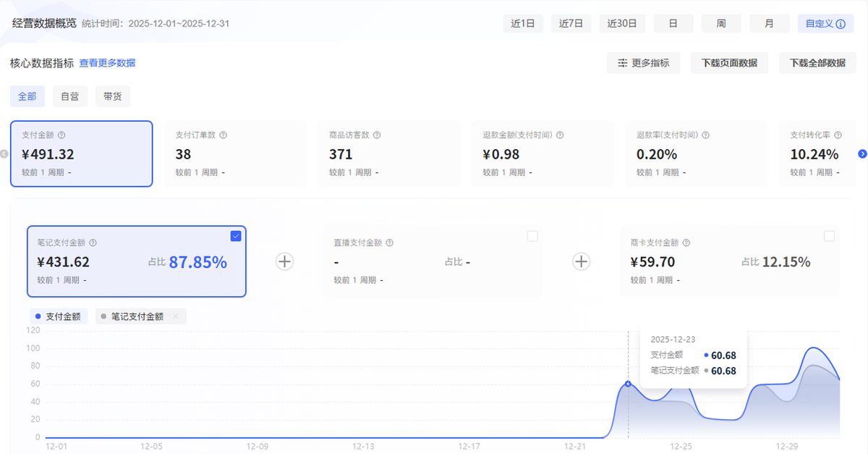Toggle the 支付金额 chart legend
The height and width of the screenshot is (454, 868).
point(59,316)
